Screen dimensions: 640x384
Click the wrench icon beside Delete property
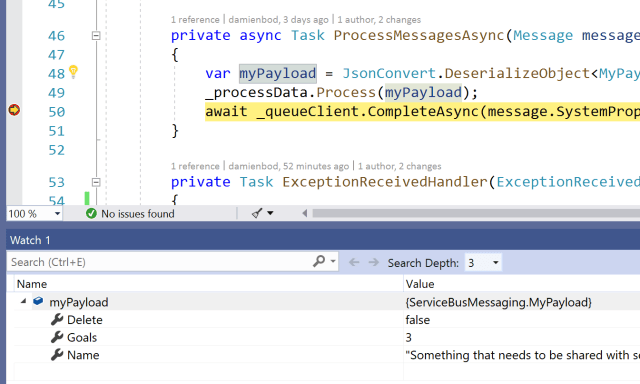[57, 320]
